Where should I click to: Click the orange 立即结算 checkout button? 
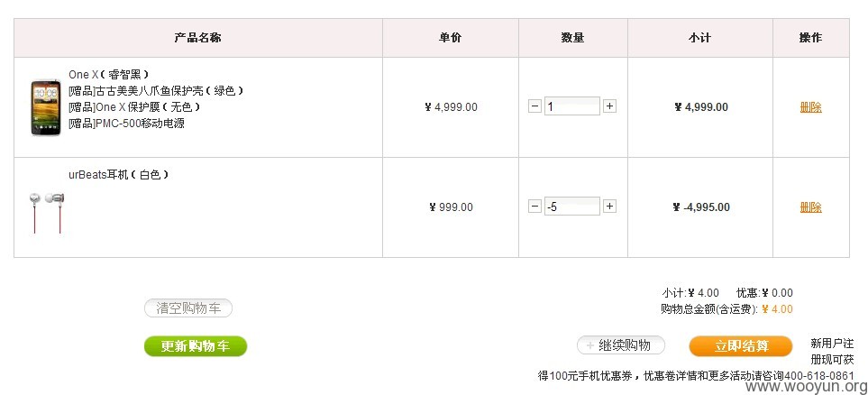point(741,346)
